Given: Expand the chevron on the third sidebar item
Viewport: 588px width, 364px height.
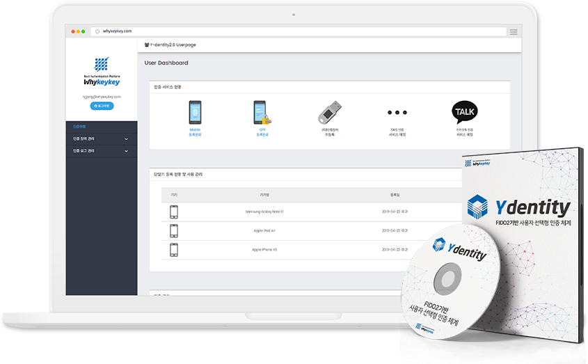Looking at the screenshot, I should pos(127,151).
